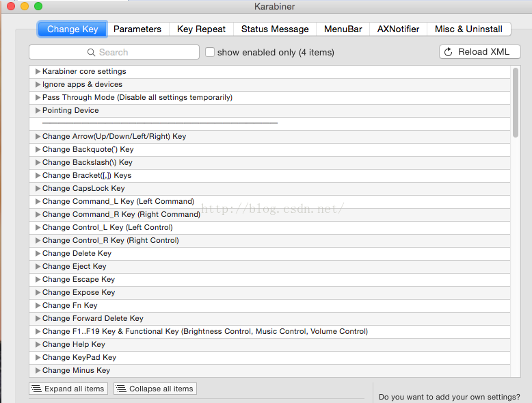Click Collapse all items button
Viewport: 532px width, 403px height.
tap(155, 389)
